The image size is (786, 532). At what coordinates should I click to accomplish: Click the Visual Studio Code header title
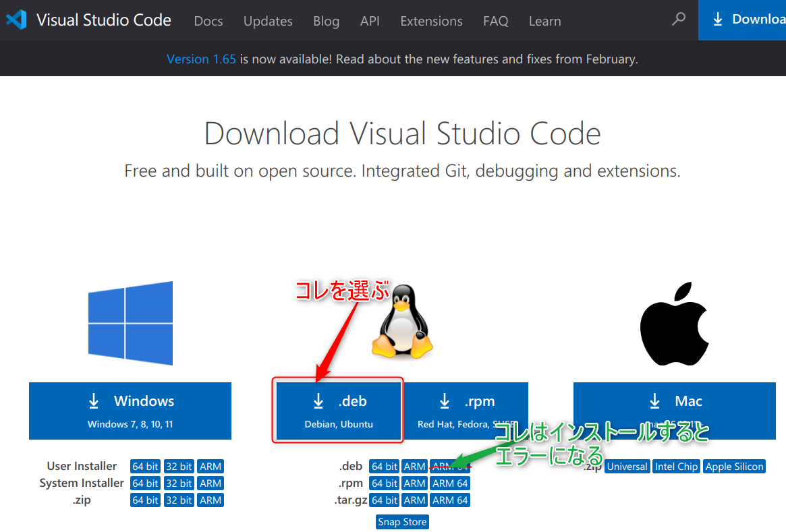pos(104,20)
